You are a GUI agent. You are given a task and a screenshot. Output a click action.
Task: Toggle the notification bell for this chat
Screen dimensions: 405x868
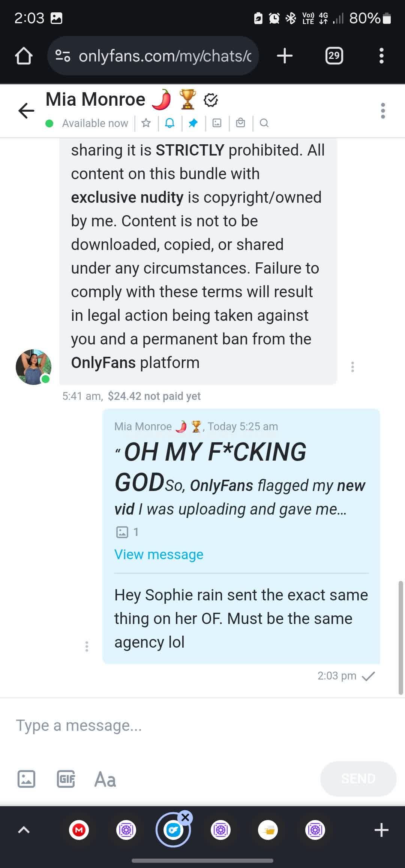169,123
